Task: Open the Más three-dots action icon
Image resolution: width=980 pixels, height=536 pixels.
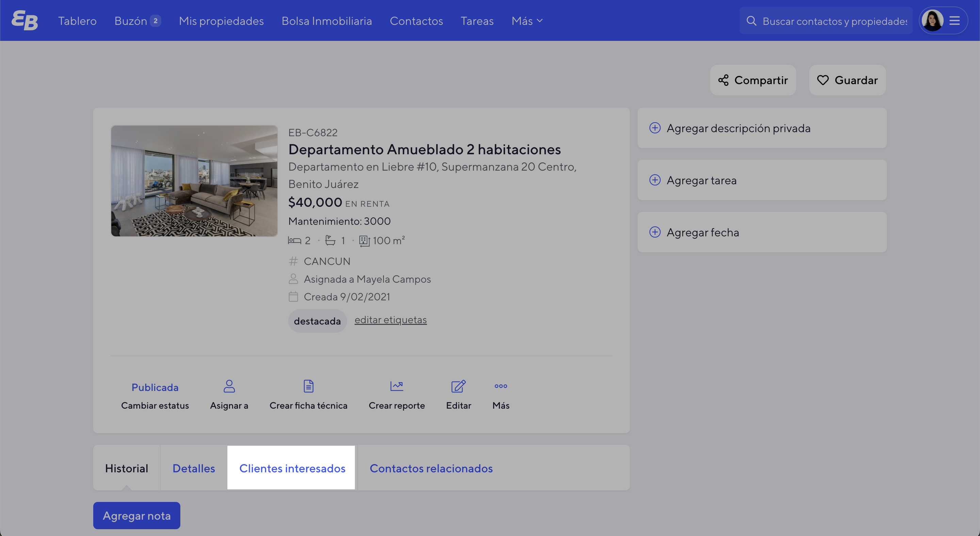Action: pos(501,386)
